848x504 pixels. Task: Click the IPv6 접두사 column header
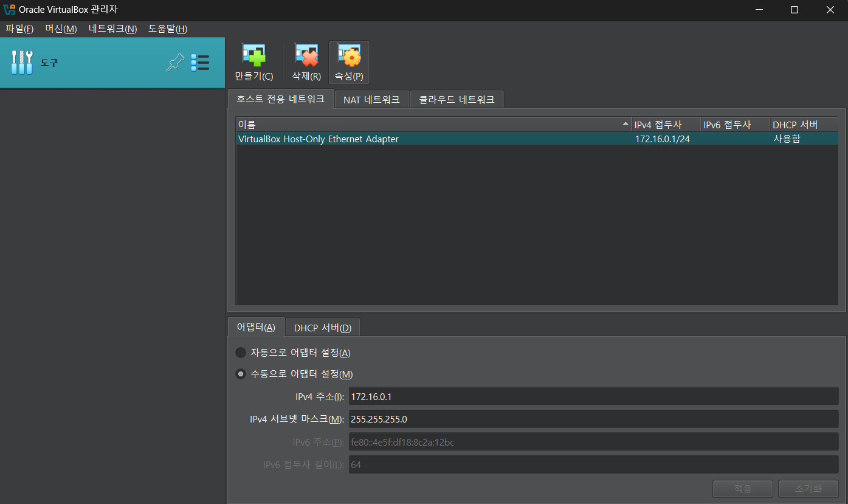[x=736, y=125]
